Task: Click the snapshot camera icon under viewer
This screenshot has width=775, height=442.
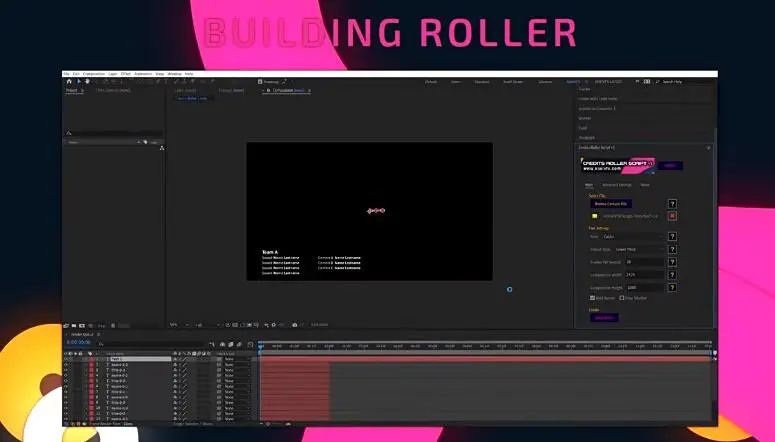Action: point(294,324)
